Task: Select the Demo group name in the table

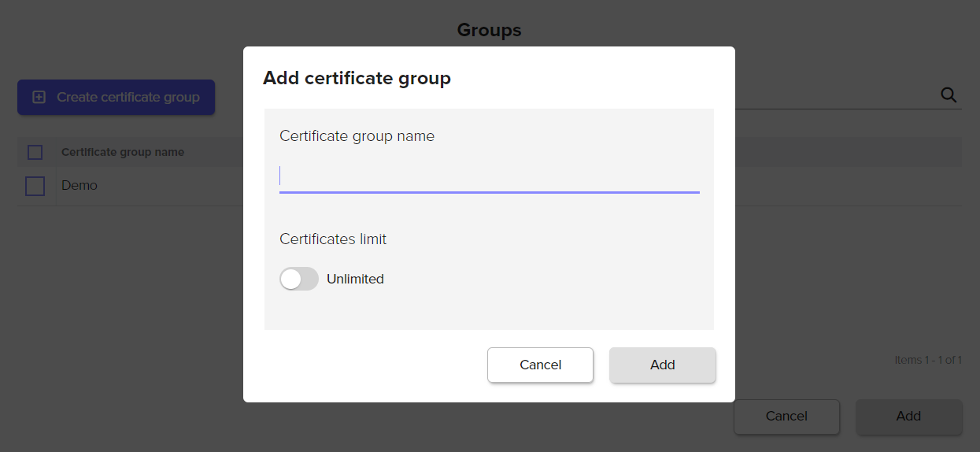Action: (x=80, y=186)
